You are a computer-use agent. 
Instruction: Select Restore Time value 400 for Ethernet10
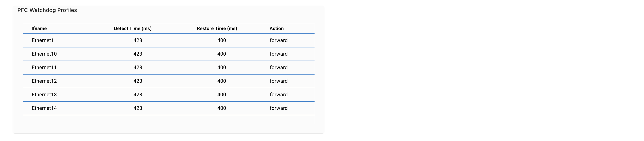[221, 54]
